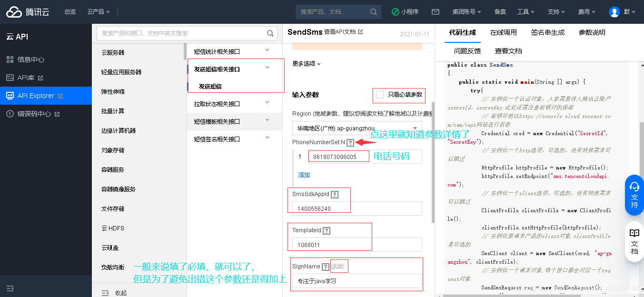Select 对象存储 in product list
644x297 pixels.
click(x=113, y=150)
